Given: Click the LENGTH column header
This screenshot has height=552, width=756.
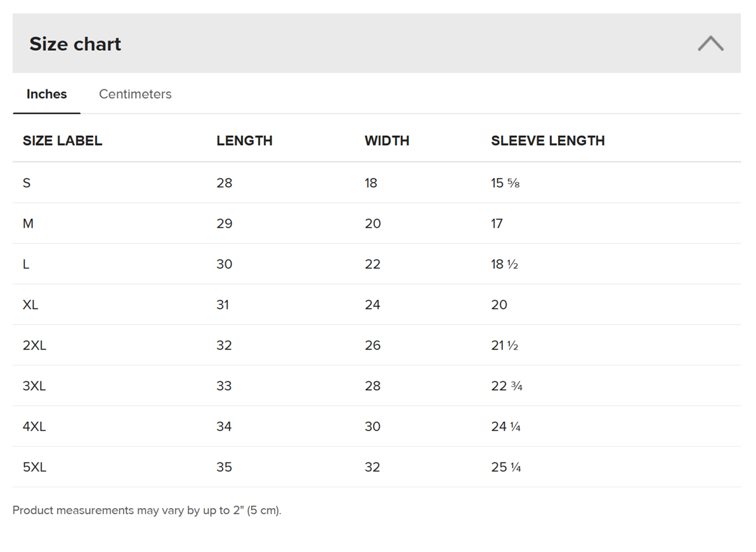Looking at the screenshot, I should (244, 141).
